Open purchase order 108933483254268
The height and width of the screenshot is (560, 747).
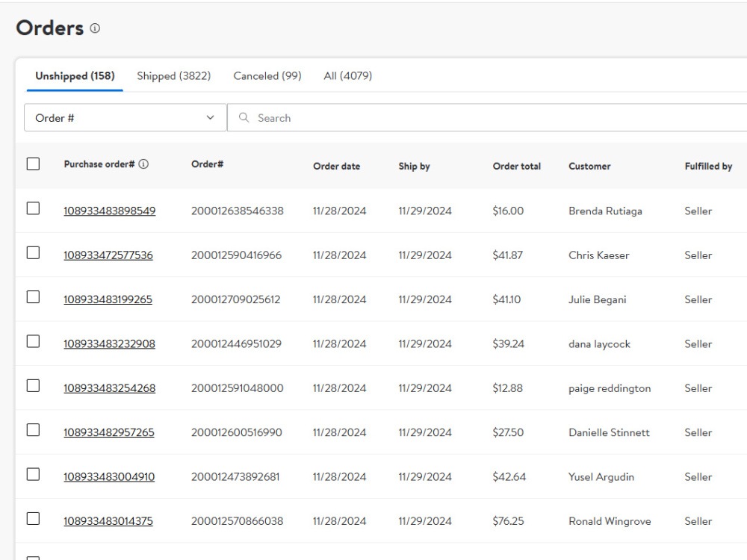110,388
